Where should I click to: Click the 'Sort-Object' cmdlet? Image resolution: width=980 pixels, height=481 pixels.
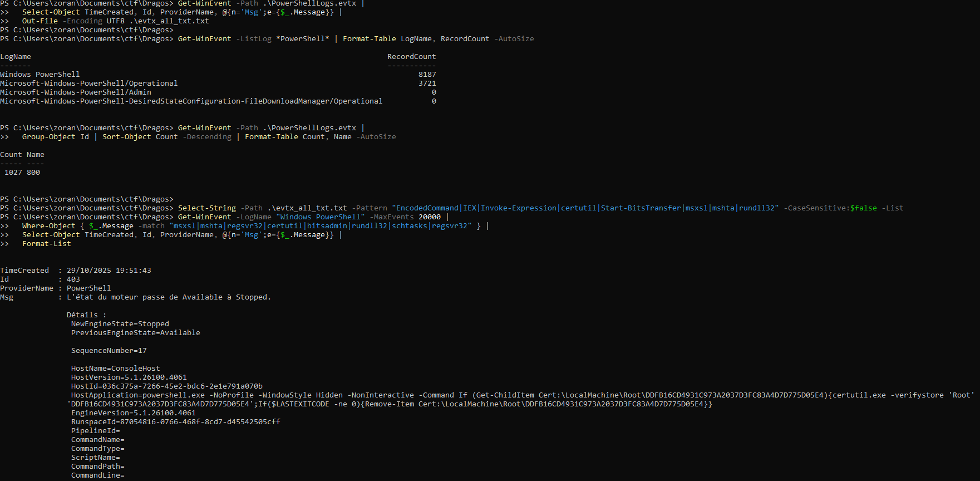click(127, 136)
